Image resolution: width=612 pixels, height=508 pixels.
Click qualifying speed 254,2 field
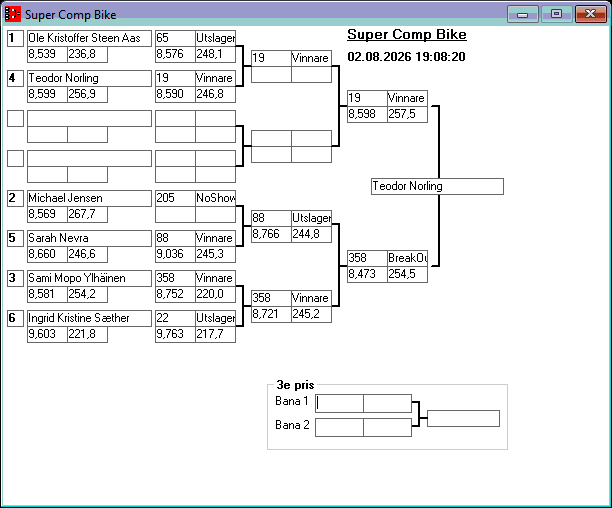87,294
